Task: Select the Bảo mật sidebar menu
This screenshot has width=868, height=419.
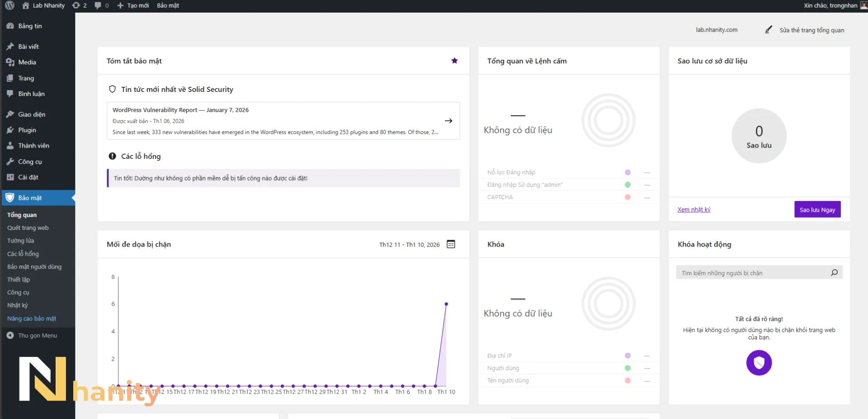Action: point(38,198)
